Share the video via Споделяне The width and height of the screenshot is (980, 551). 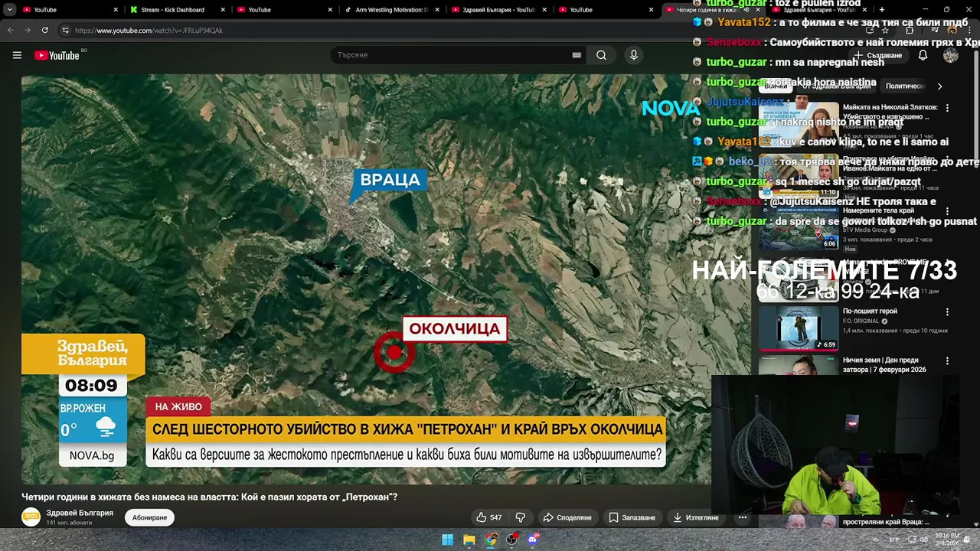pyautogui.click(x=567, y=517)
